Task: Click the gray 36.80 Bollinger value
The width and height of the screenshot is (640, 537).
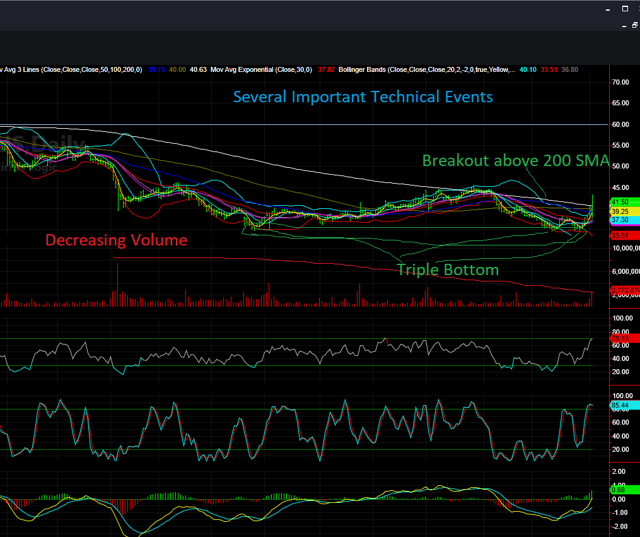Action: [569, 70]
